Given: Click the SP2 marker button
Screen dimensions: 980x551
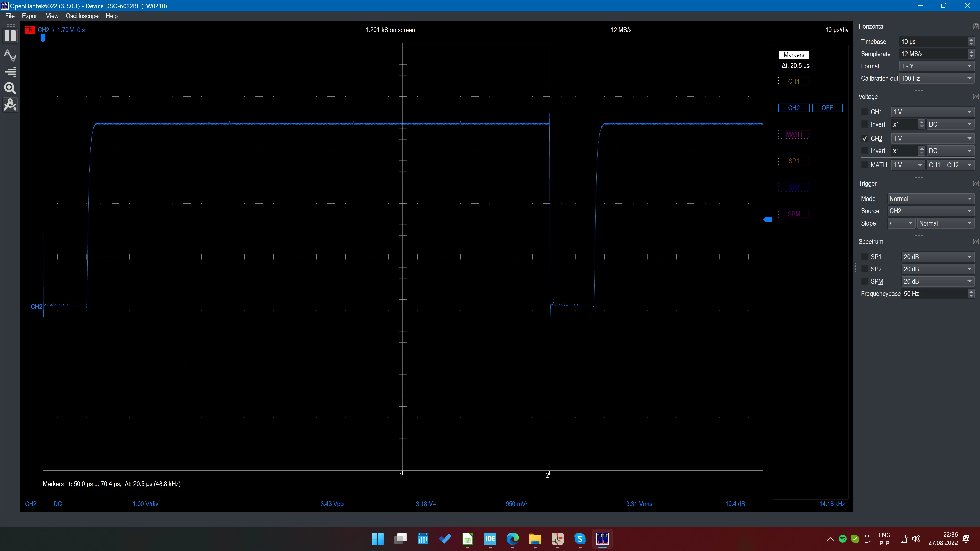Looking at the screenshot, I should pyautogui.click(x=794, y=187).
